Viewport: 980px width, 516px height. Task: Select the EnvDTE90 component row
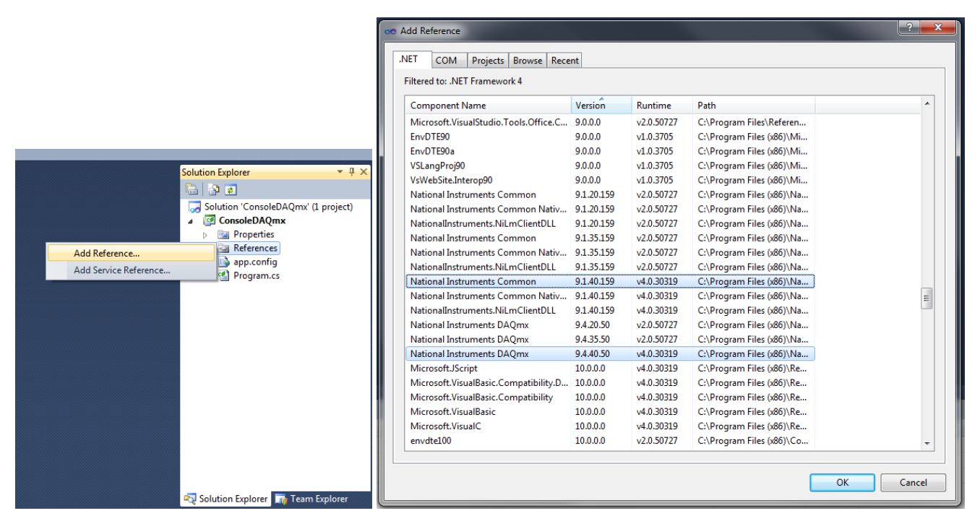pyautogui.click(x=610, y=137)
